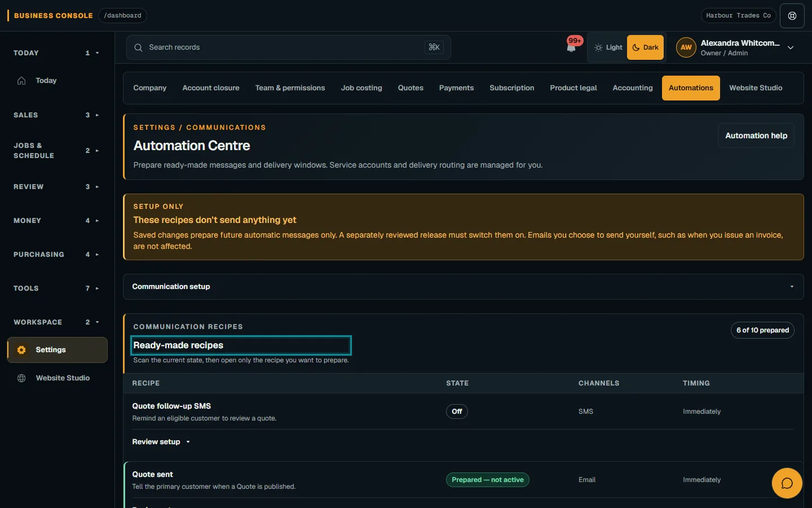The width and height of the screenshot is (812, 508).
Task: Click the Off state badge for Quote follow-up SMS
Action: coord(457,411)
